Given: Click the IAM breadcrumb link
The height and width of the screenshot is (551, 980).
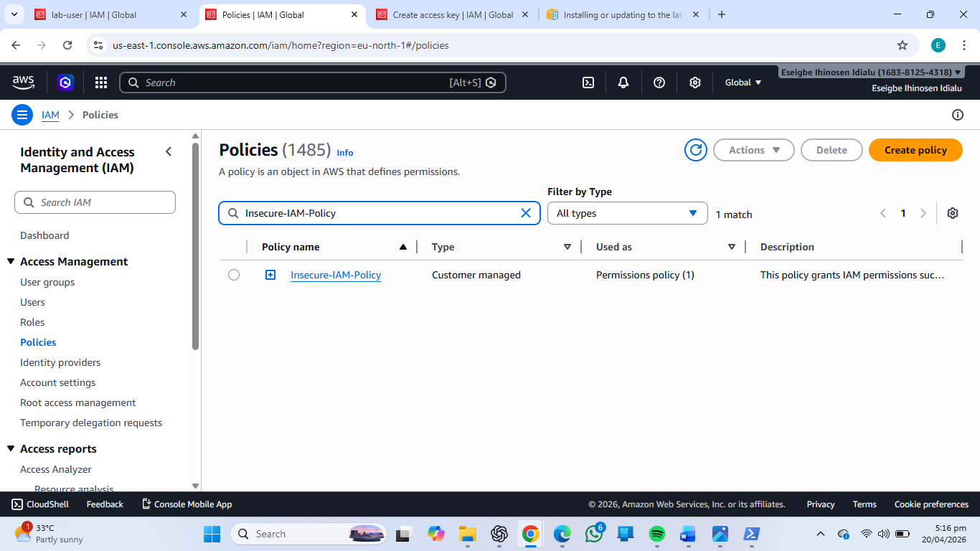Looking at the screenshot, I should click(x=50, y=115).
